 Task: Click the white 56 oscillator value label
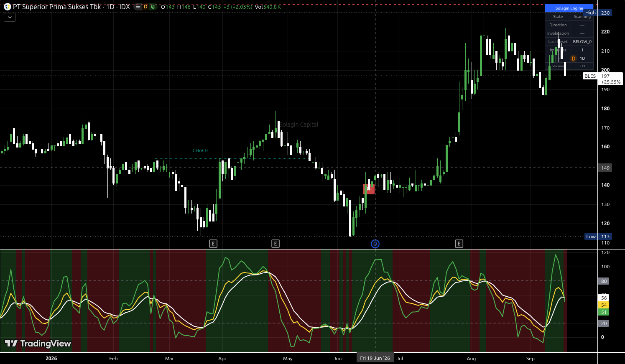point(604,298)
